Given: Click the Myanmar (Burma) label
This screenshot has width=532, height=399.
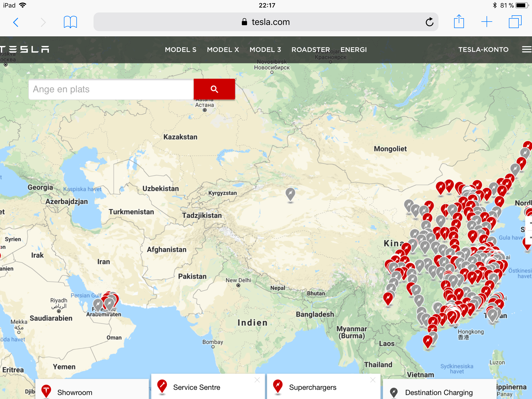Looking at the screenshot, I should [x=352, y=332].
